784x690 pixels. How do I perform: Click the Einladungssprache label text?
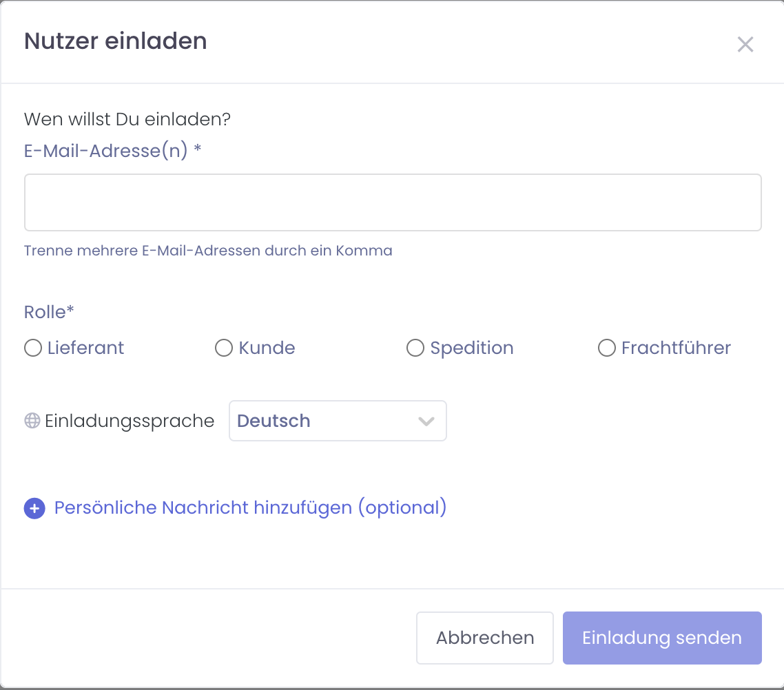130,421
